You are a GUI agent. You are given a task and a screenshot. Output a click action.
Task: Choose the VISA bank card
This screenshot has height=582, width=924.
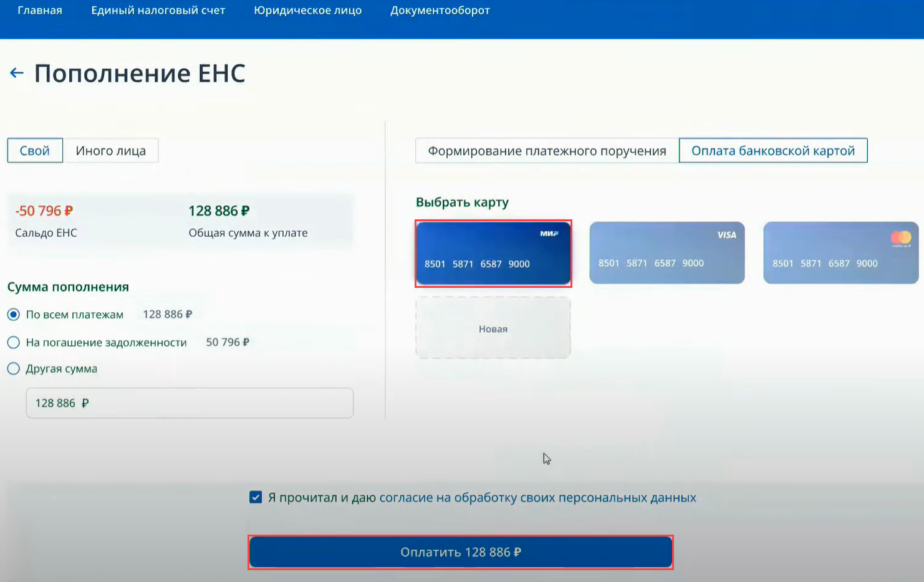click(667, 253)
